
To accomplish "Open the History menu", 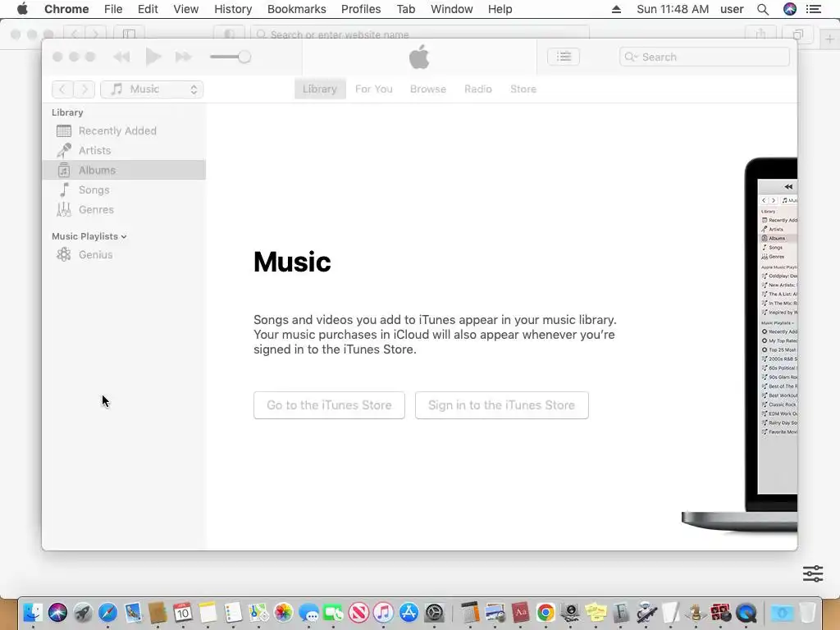I will coord(233,9).
